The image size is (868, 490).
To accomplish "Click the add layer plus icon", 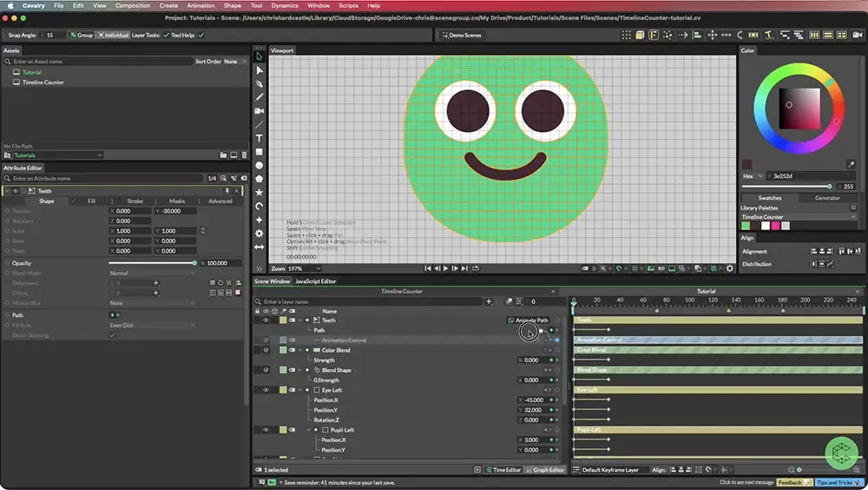I will 488,301.
